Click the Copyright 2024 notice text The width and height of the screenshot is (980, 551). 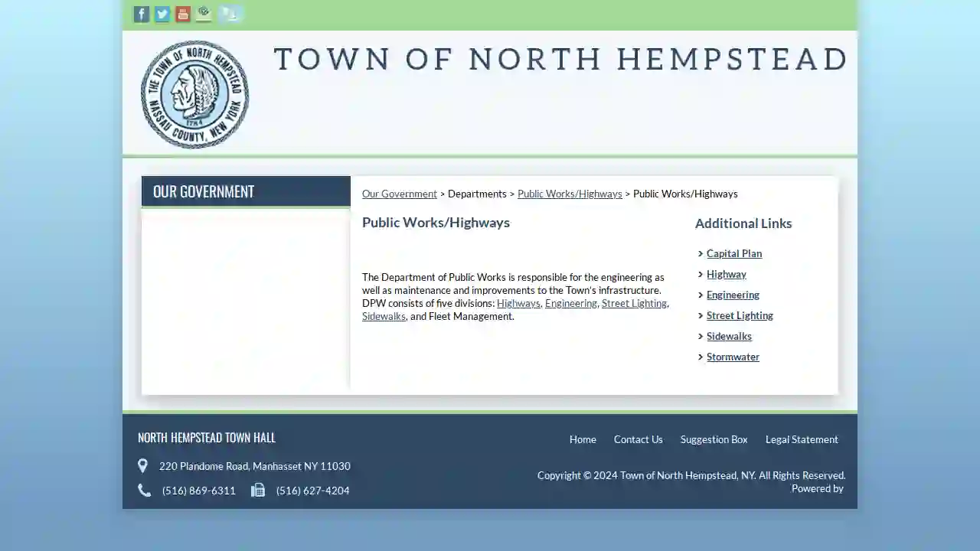(x=691, y=475)
